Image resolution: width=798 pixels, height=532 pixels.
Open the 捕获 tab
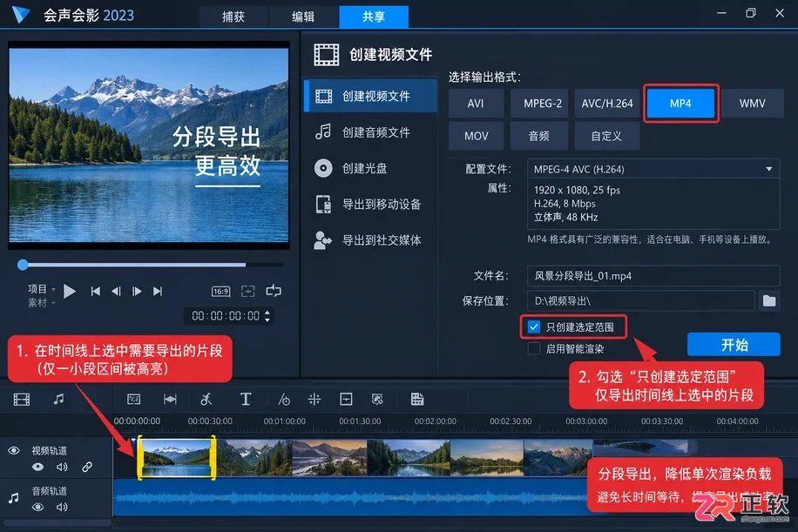tap(233, 17)
